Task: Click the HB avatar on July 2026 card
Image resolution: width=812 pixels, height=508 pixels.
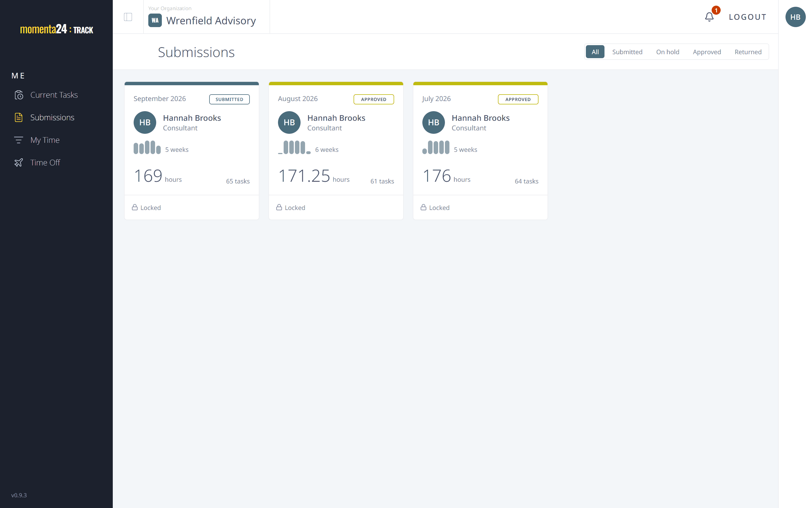Action: pyautogui.click(x=433, y=122)
